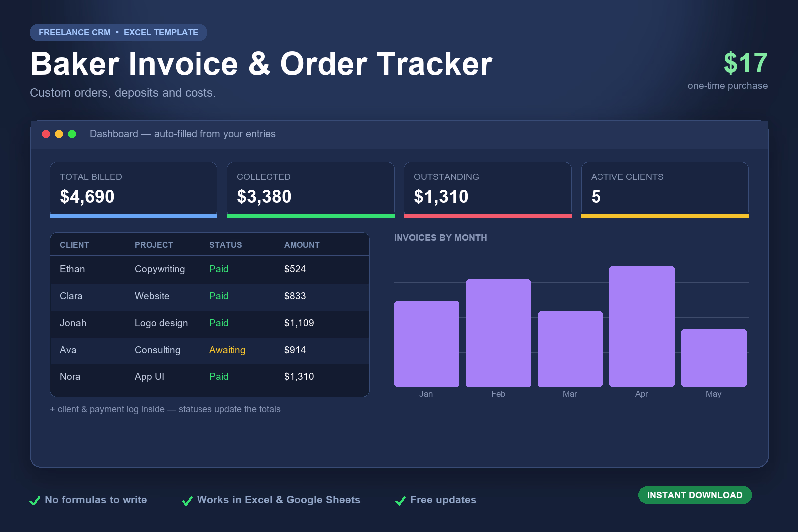Select the Active Clients card
The image size is (798, 532).
coord(665,189)
